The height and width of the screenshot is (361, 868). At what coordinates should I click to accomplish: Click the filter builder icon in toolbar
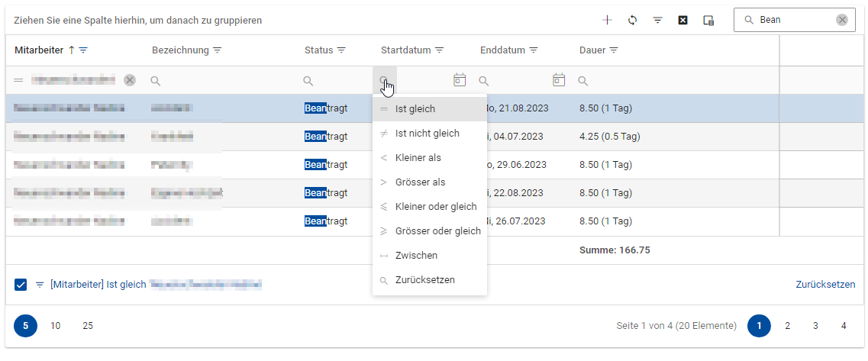click(x=657, y=21)
